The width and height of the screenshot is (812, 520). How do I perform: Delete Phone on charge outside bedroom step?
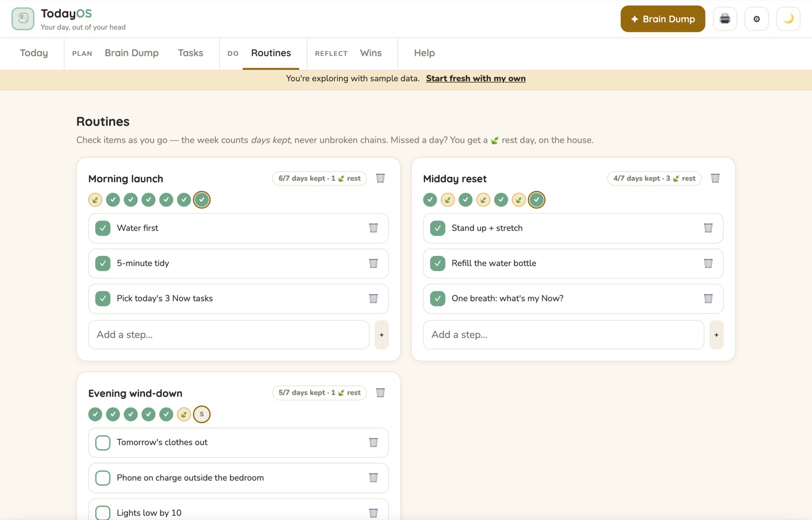[x=374, y=478]
